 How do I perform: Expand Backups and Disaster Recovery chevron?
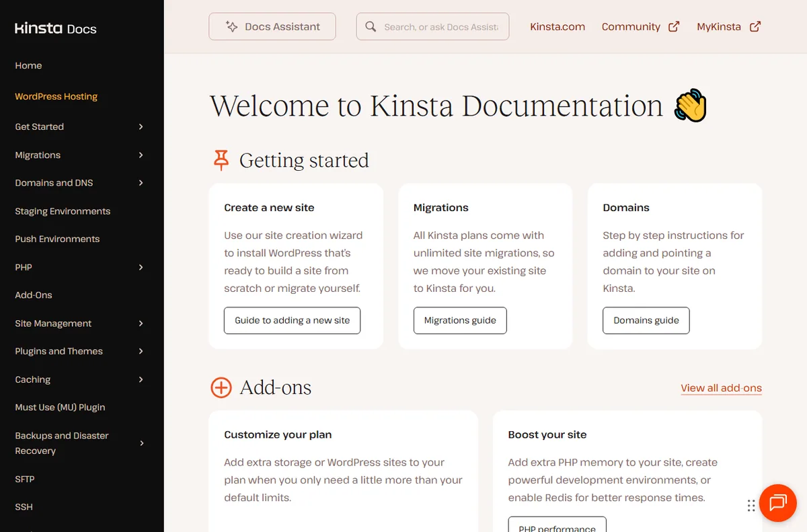(141, 443)
